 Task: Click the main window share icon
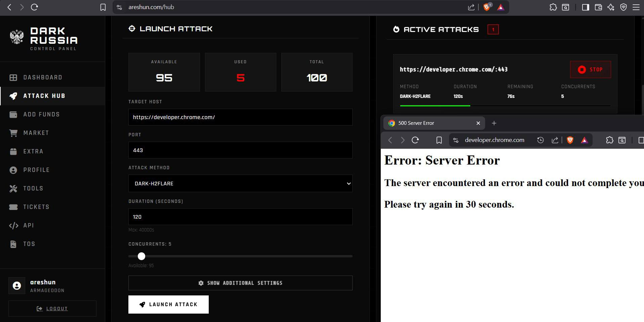tap(471, 7)
